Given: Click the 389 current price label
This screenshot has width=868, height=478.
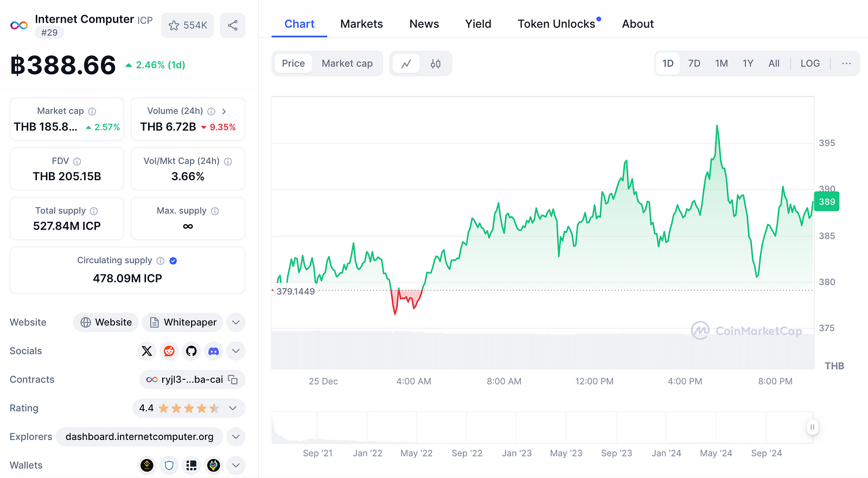Looking at the screenshot, I should 827,202.
